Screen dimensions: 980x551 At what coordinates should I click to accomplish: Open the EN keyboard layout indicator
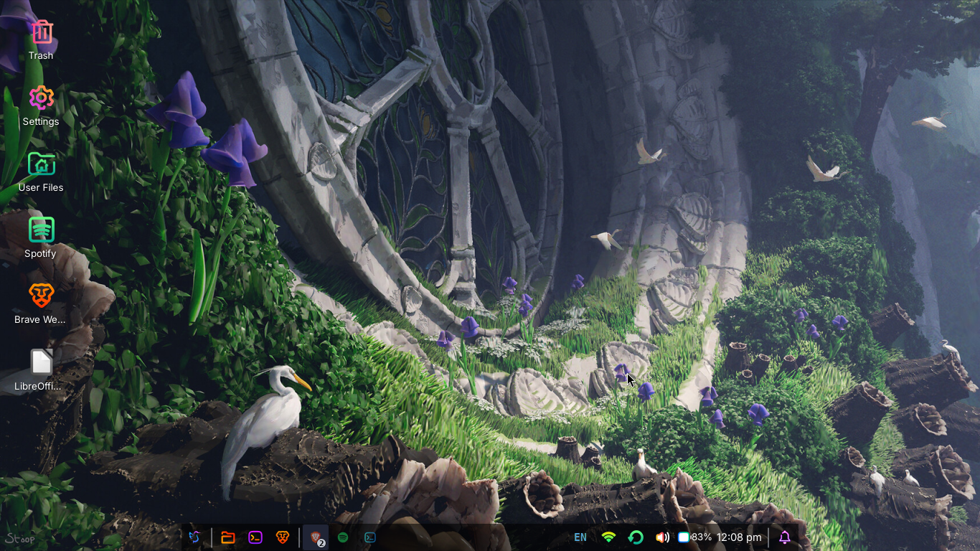coord(580,537)
